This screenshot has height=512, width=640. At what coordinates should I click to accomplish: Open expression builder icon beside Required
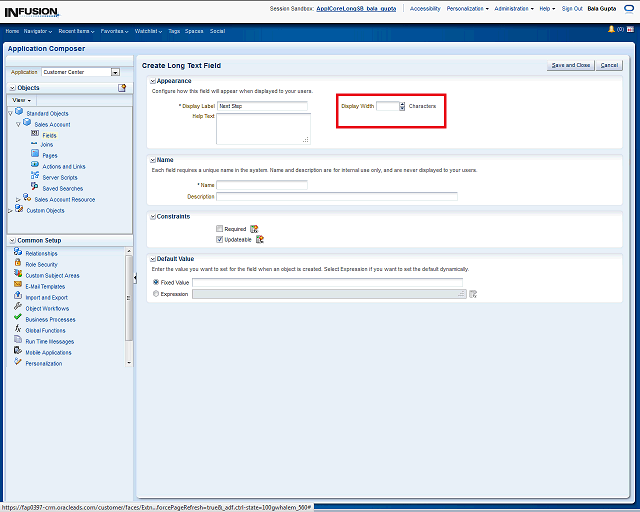tap(254, 229)
